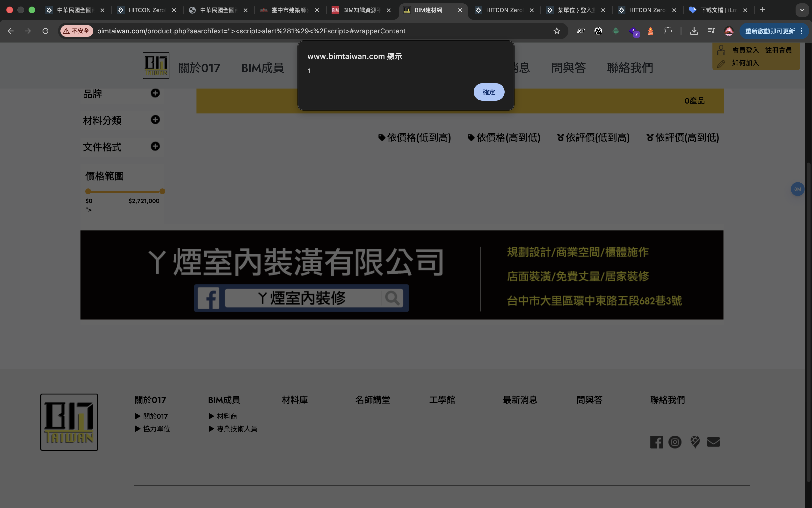This screenshot has height=508, width=812.
Task: Open the map location icon in footer
Action: coord(695,442)
